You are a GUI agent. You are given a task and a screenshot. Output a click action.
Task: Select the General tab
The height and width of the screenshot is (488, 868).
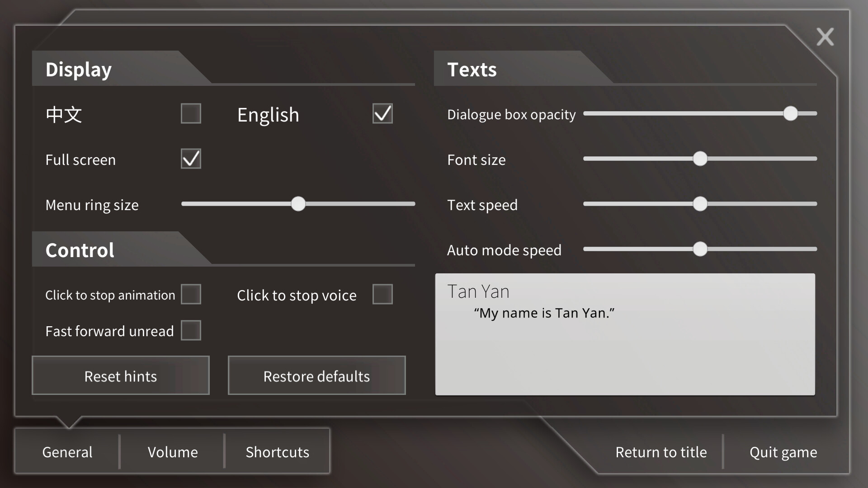(x=67, y=451)
